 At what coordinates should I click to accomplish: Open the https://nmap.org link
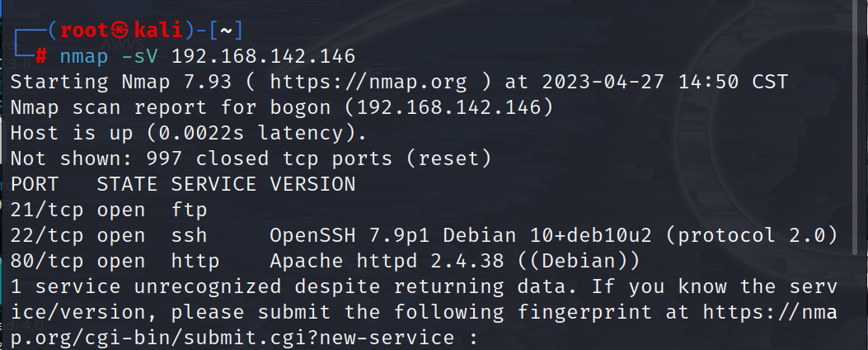(368, 82)
